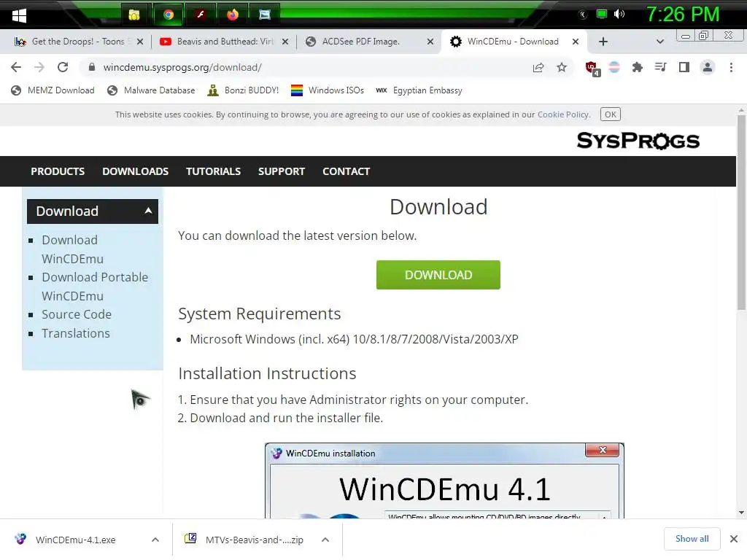The width and height of the screenshot is (747, 560).
Task: Open the user profile avatar
Action: click(x=708, y=67)
